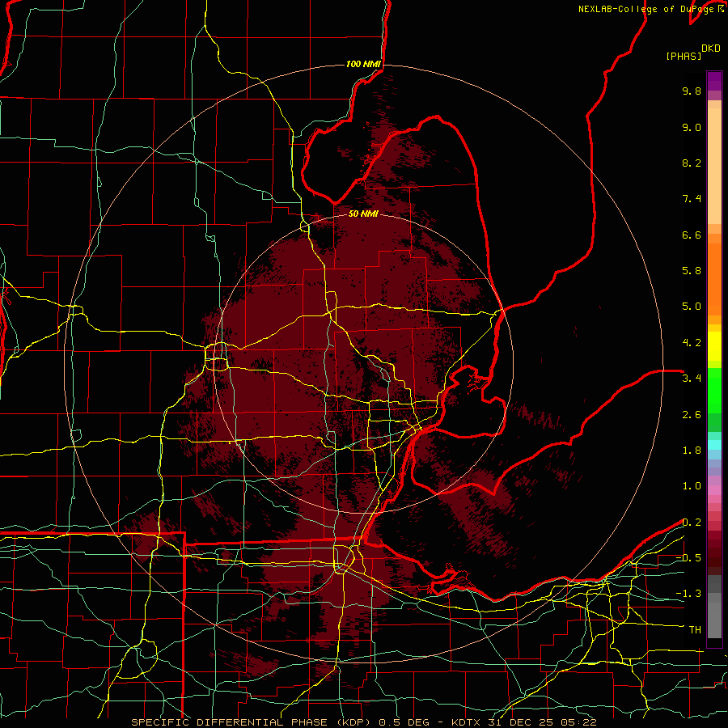Click the [PHAS] legend label

[x=684, y=56]
